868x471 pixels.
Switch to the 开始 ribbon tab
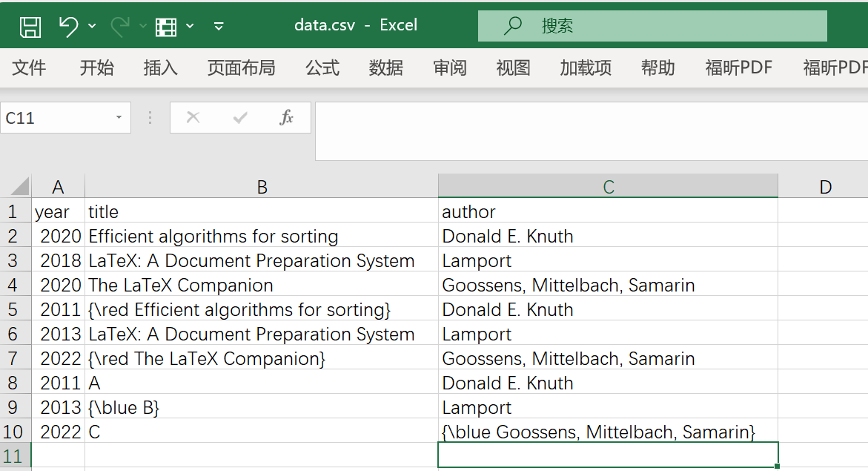(97, 67)
